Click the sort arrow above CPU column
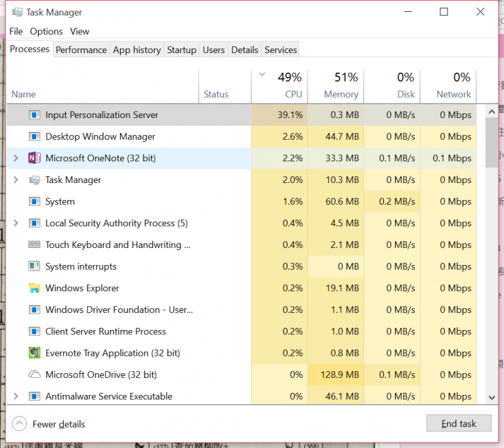504x448 pixels. tap(262, 74)
